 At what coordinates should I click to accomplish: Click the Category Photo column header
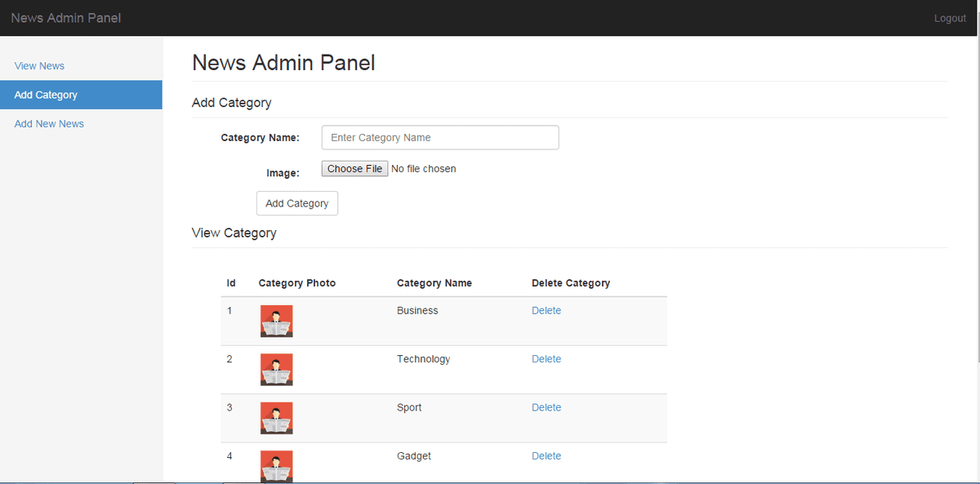297,283
